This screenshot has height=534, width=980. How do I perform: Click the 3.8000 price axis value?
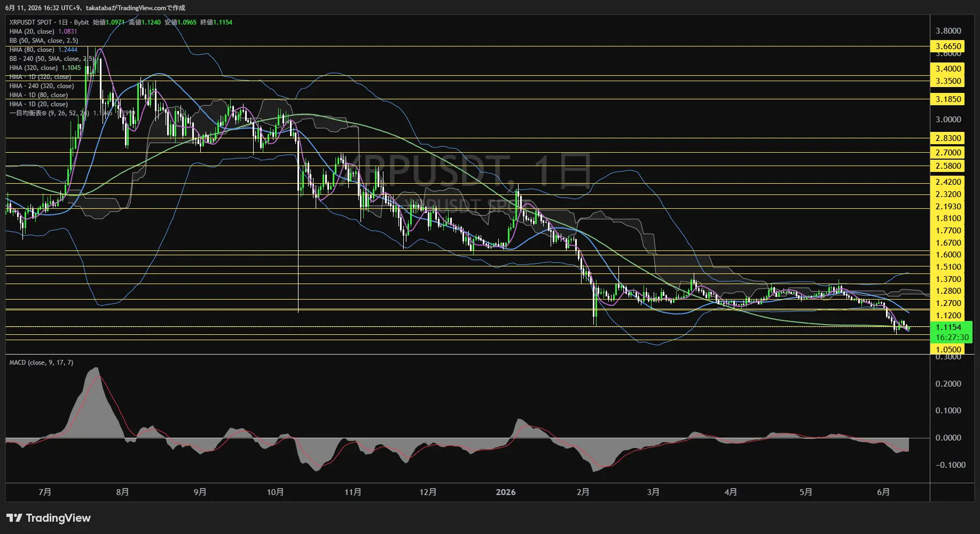click(948, 31)
